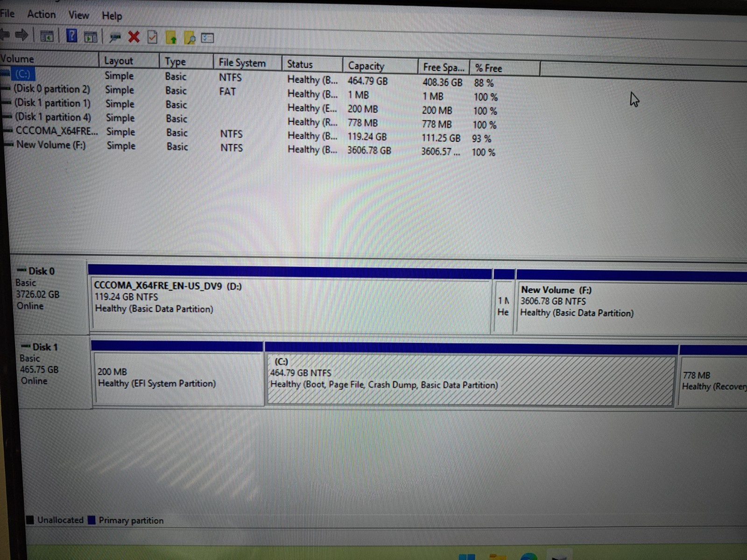The image size is (747, 560).
Task: Click the FAT file system cell
Action: pos(227,91)
